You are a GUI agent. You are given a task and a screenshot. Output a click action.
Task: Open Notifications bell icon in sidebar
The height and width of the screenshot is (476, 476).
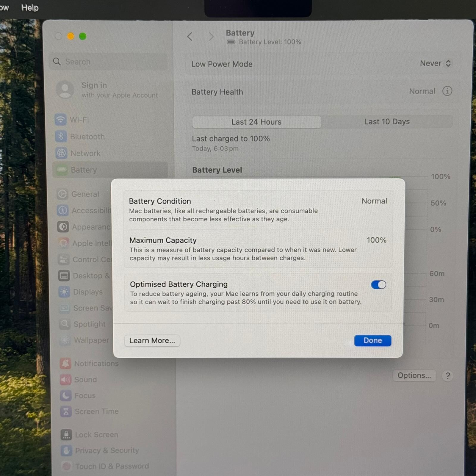(65, 363)
